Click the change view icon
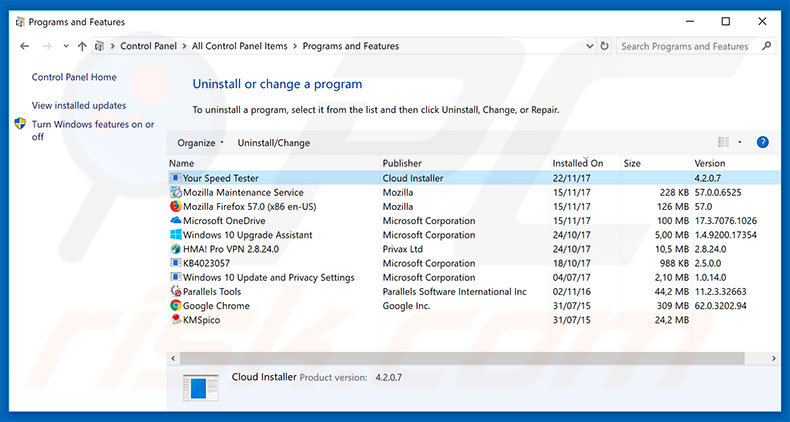 [723, 143]
